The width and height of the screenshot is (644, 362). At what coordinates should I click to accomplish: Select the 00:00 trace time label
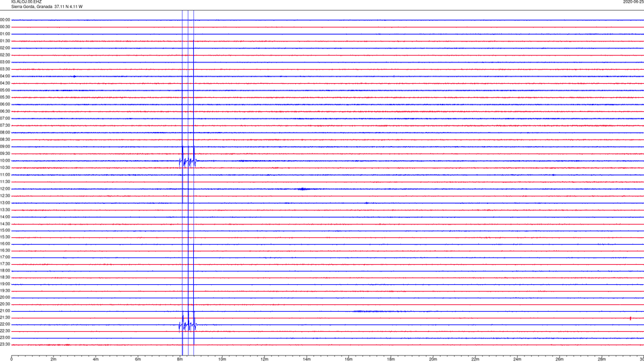5,19
